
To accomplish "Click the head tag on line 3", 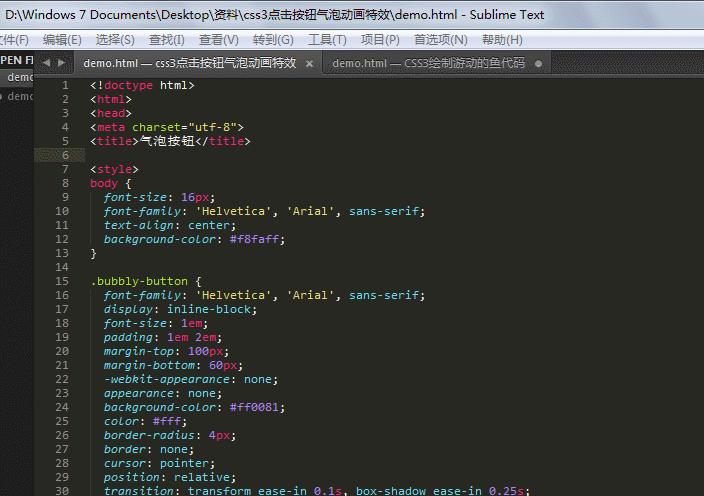I will click(x=110, y=113).
